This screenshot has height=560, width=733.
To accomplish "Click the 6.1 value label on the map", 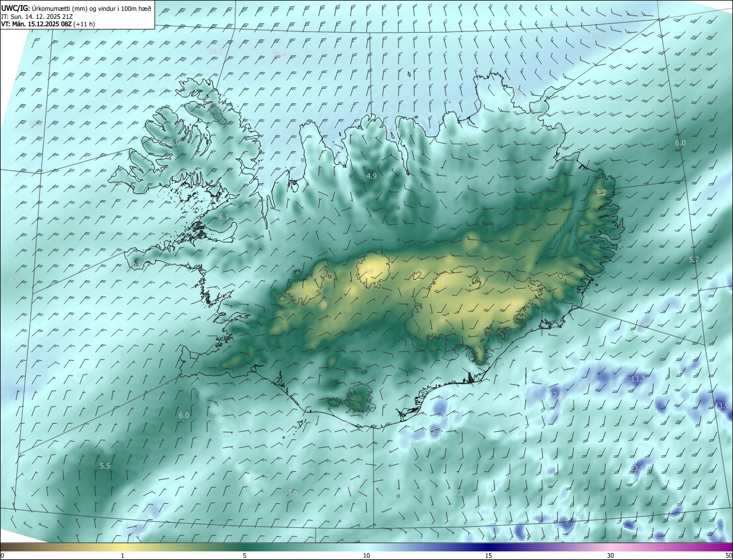I will pyautogui.click(x=224, y=217).
